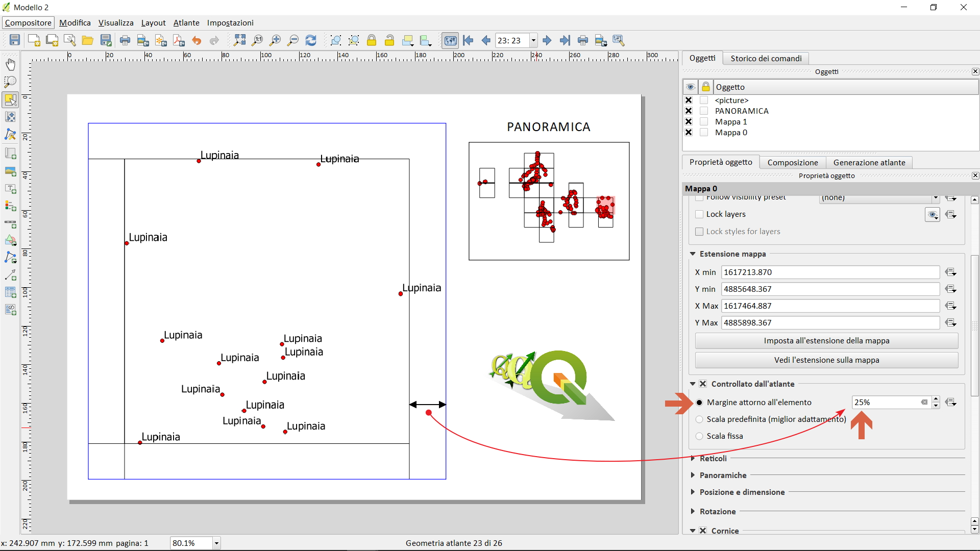980x551 pixels.
Task: Select the Scala fissa radio option
Action: [699, 436]
